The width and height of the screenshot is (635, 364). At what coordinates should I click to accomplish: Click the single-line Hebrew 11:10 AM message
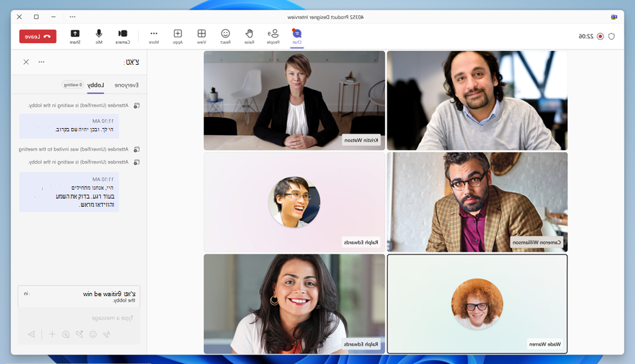69,126
